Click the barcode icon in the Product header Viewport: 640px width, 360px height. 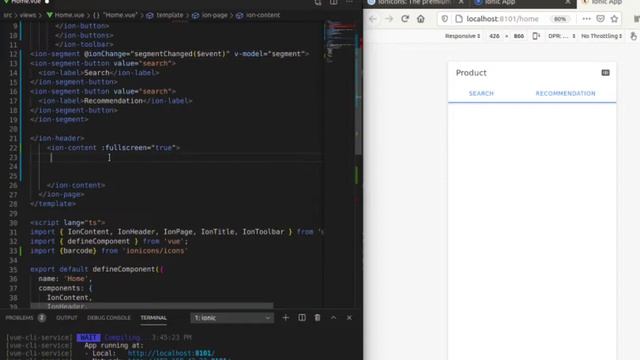pyautogui.click(x=605, y=73)
